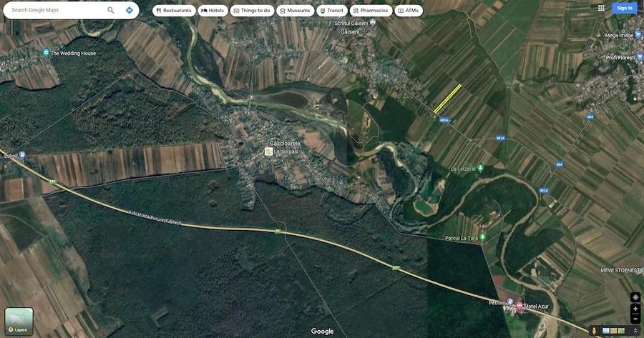Toggle map type via Layers thumbnail
The height and width of the screenshot is (338, 644).
point(19,322)
